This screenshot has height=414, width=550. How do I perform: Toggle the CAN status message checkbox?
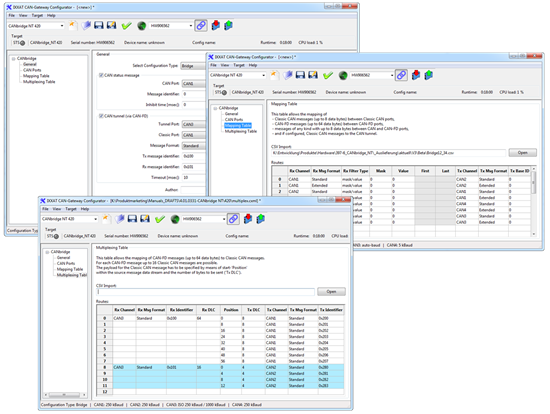coord(101,75)
